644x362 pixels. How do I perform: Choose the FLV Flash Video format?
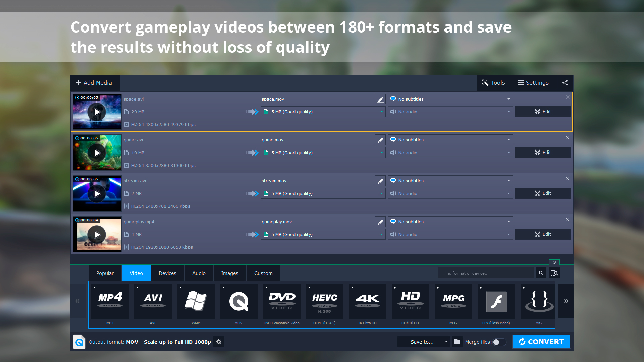(x=496, y=301)
